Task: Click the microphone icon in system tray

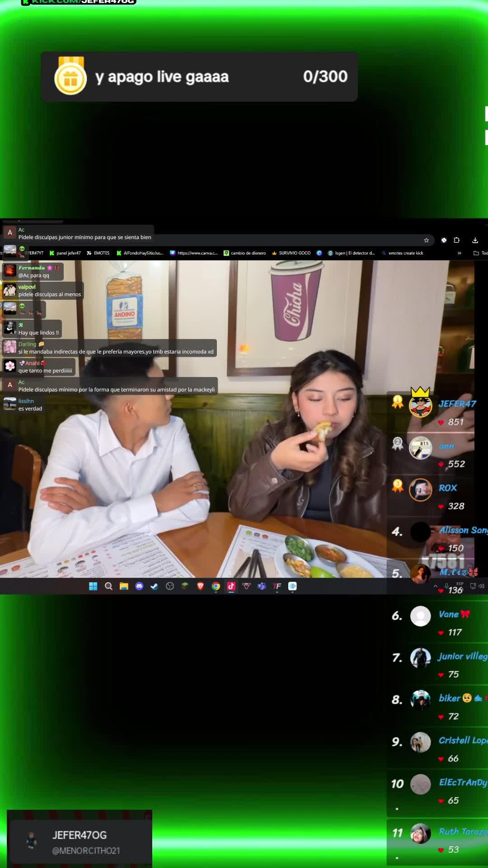Action: pos(446,586)
